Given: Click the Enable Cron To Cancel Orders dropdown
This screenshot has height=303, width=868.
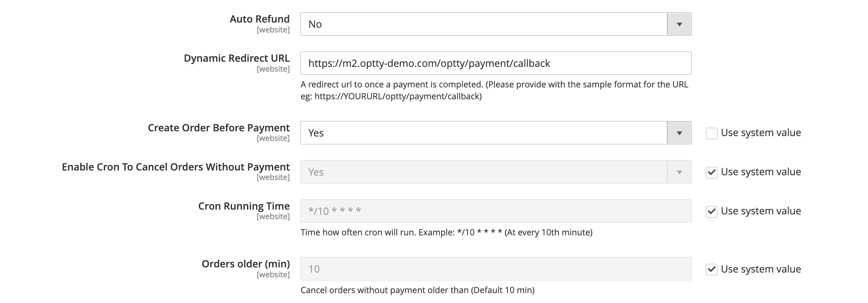Looking at the screenshot, I should click(x=483, y=172).
